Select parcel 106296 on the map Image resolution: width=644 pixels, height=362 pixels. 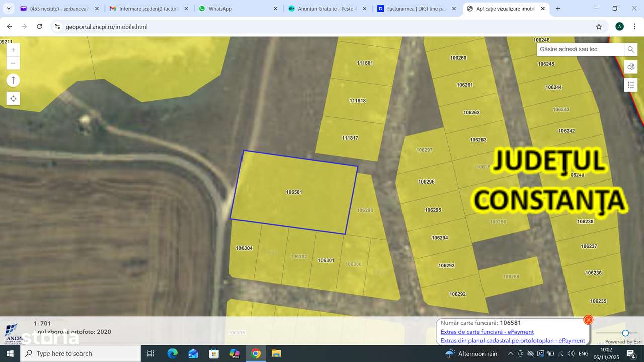tap(426, 182)
